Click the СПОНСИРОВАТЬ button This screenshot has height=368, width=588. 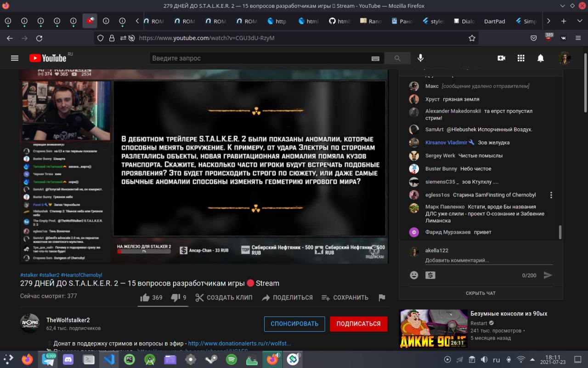point(294,324)
